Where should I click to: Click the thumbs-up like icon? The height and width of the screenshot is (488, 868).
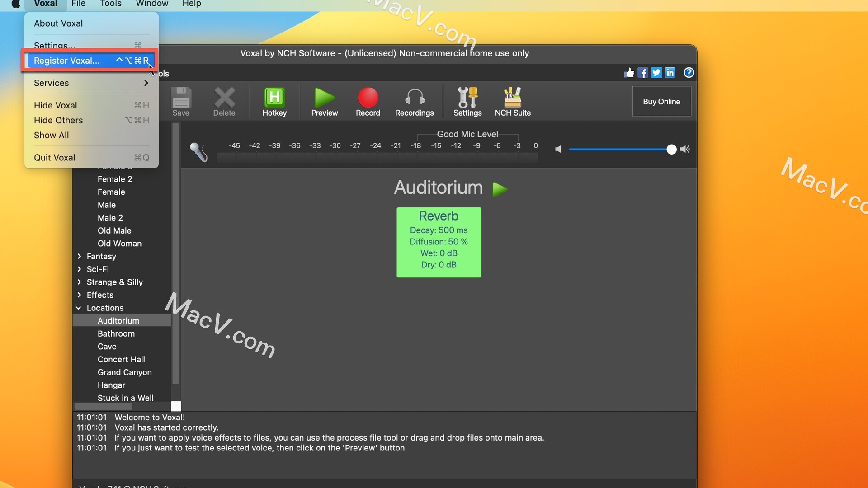coord(629,73)
